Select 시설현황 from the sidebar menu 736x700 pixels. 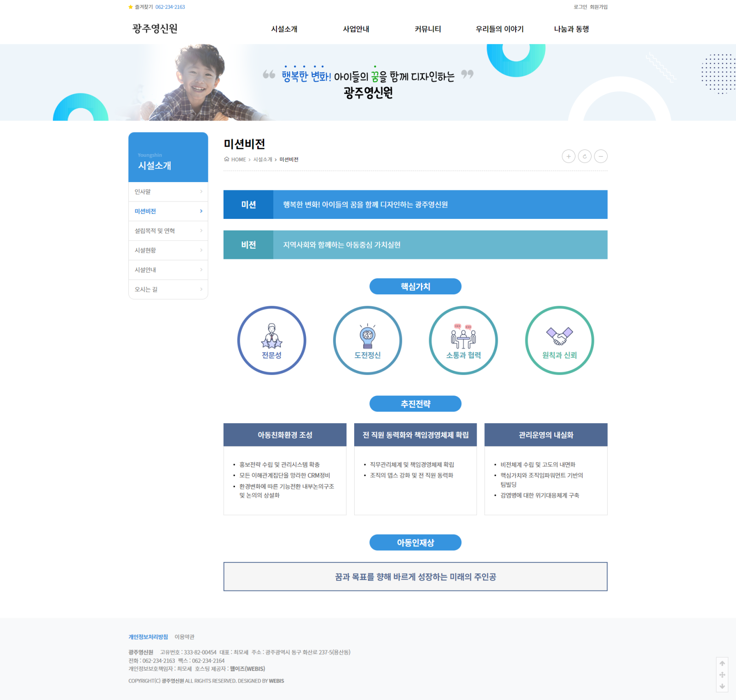pyautogui.click(x=168, y=250)
